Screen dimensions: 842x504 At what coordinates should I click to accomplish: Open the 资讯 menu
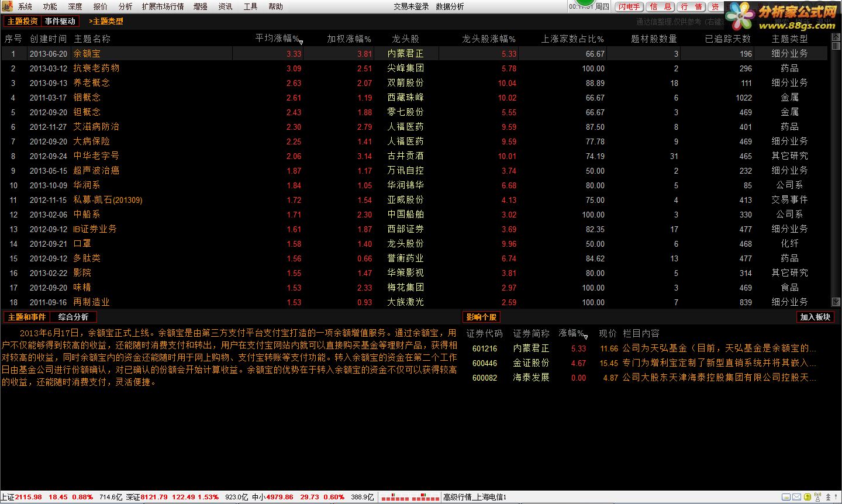226,6
